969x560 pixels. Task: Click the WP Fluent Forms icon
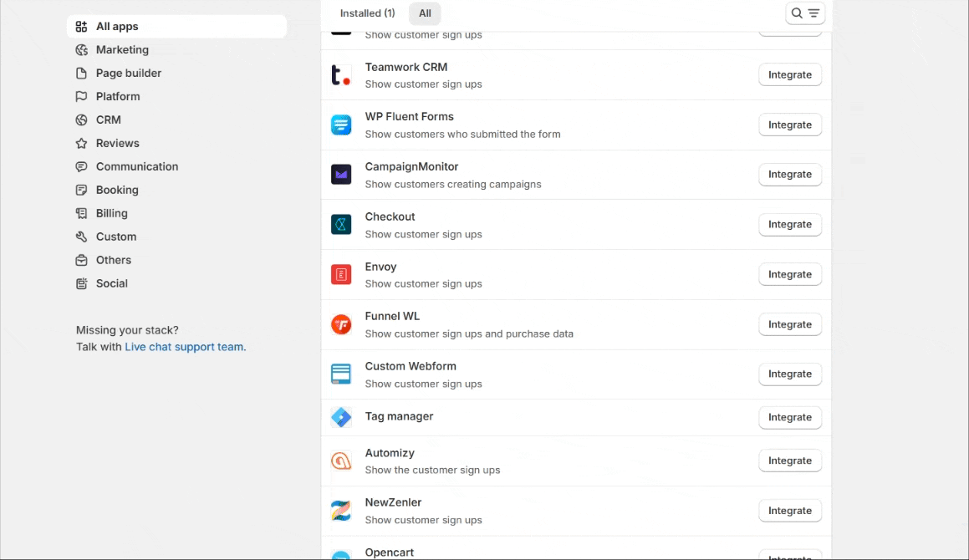tap(341, 125)
